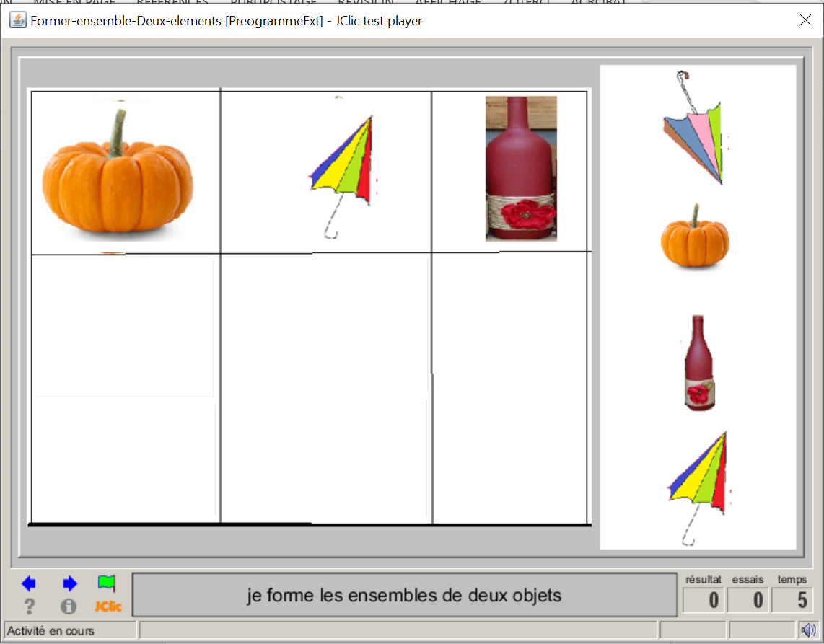The height and width of the screenshot is (644, 824).
Task: Click the umbrella cell in the grid
Action: click(x=326, y=172)
